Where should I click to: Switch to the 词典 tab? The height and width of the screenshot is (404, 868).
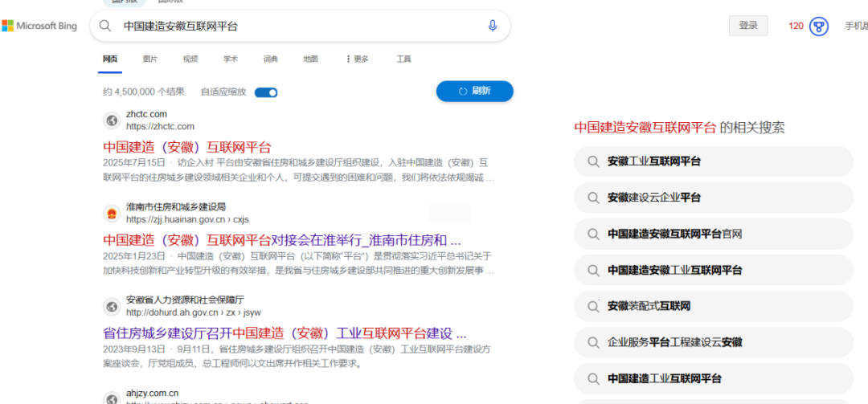coord(271,59)
